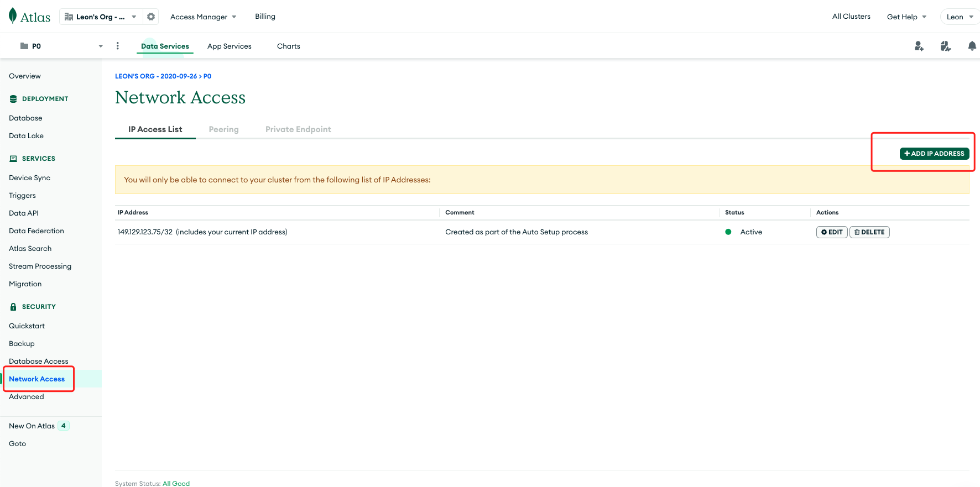Open Goto in the sidebar

(17, 444)
